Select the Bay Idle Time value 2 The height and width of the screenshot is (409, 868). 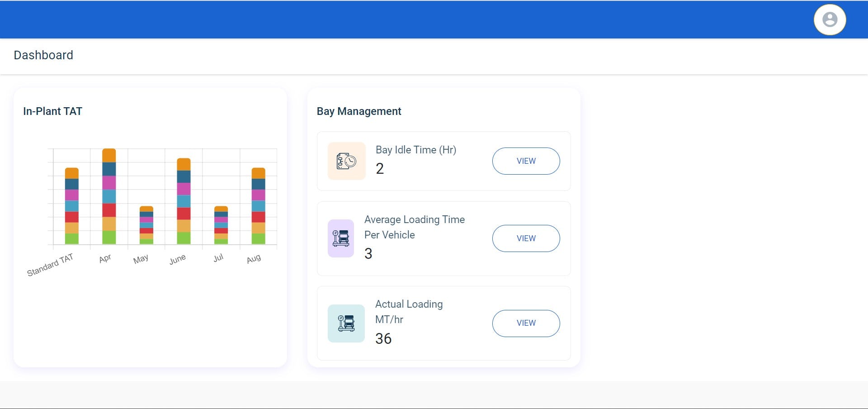coord(380,168)
